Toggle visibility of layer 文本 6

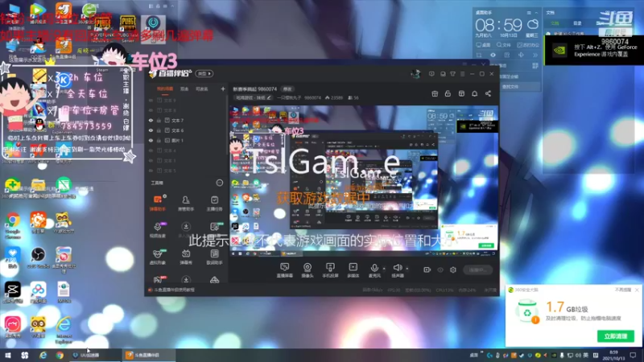point(151,130)
